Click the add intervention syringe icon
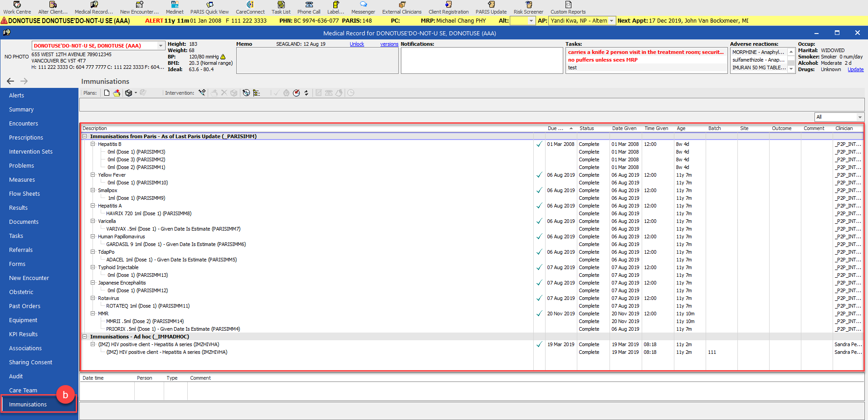868x420 pixels. pyautogui.click(x=202, y=93)
